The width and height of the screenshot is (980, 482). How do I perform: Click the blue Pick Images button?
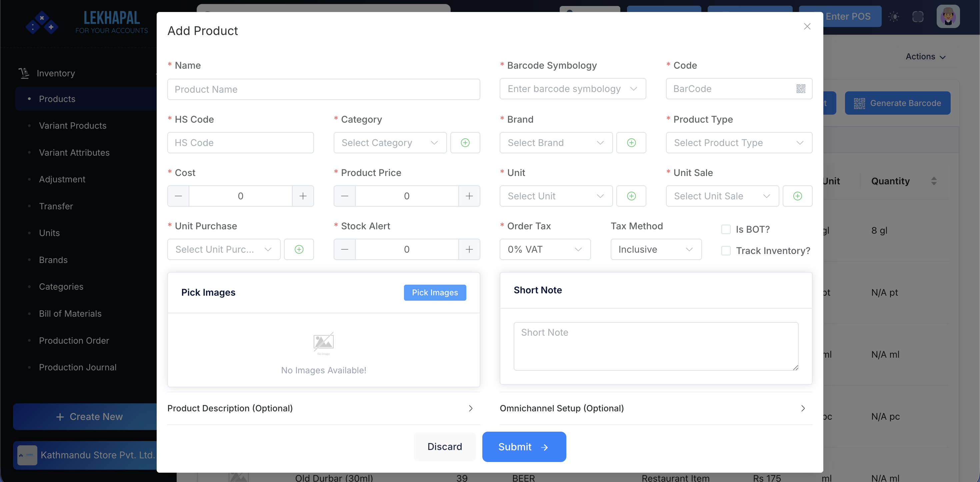pos(435,293)
